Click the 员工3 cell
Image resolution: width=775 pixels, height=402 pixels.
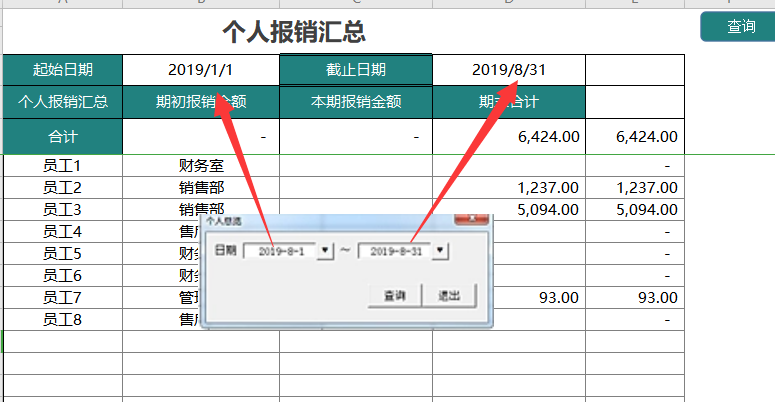coord(63,210)
